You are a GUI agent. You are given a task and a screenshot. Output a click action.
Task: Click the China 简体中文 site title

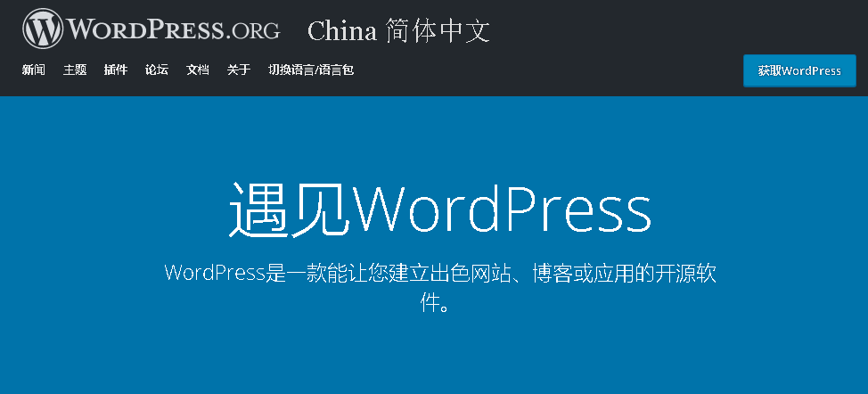(x=398, y=31)
